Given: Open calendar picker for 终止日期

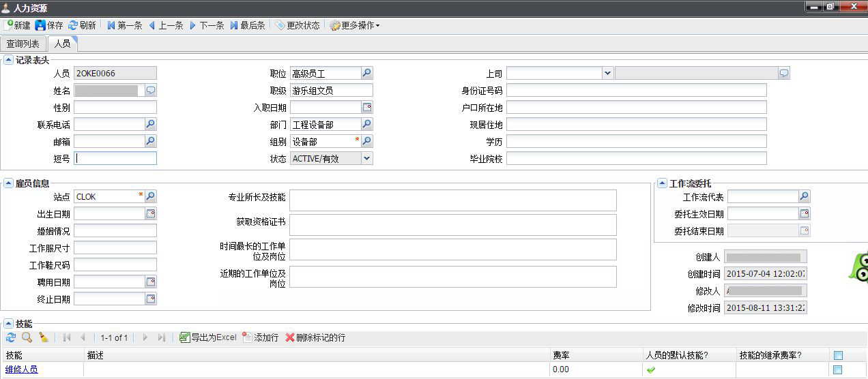Looking at the screenshot, I should pos(151,299).
